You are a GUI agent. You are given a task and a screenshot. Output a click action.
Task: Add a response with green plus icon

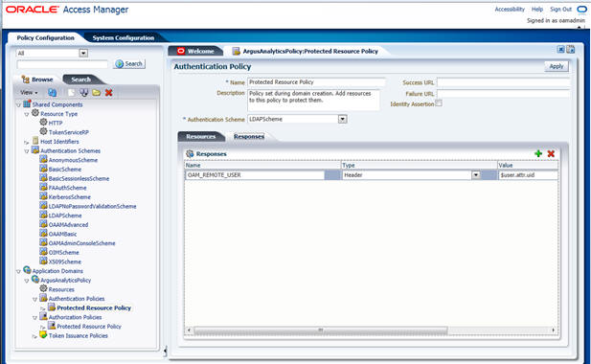[538, 153]
